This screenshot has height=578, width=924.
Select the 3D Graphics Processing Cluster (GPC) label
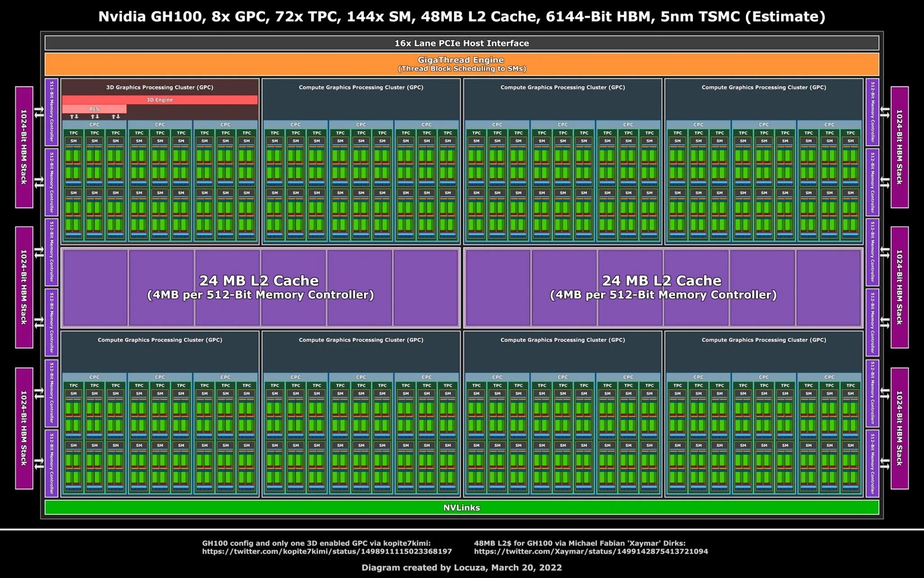point(160,87)
